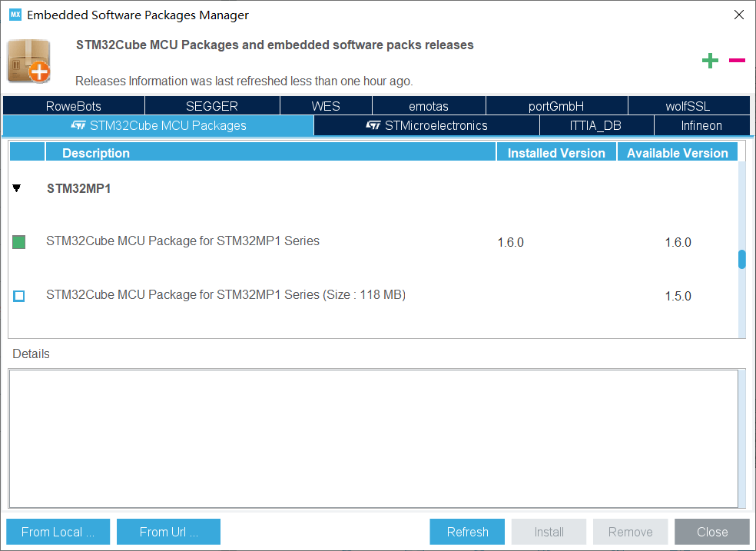Select the portGmbH tab
The width and height of the screenshot is (756, 551).
pos(556,105)
